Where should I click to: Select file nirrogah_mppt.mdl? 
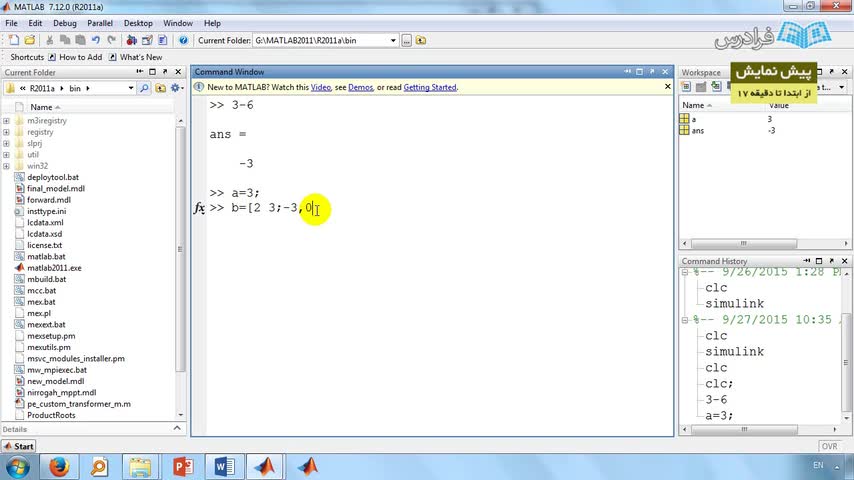62,392
